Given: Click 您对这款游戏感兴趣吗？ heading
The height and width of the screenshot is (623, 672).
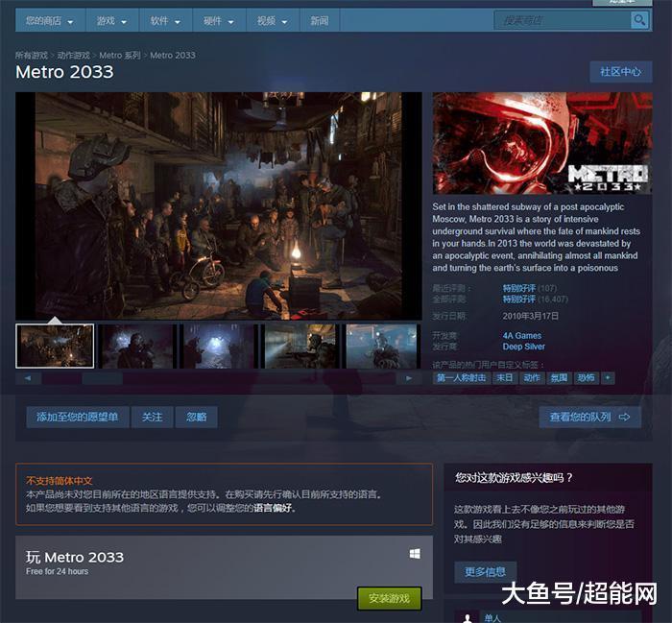Looking at the screenshot, I should pyautogui.click(x=514, y=477).
